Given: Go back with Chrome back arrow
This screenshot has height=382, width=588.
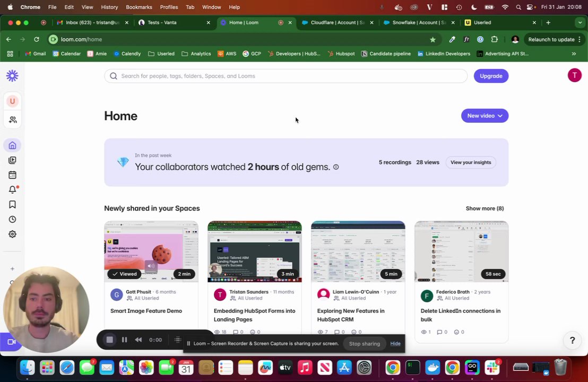Looking at the screenshot, I should point(8,39).
